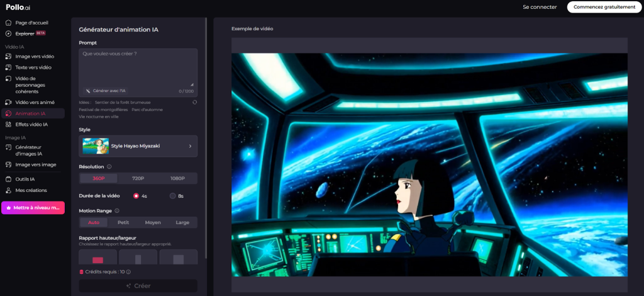The height and width of the screenshot is (296, 644).
Task: Pick idea Festival de montgolfières
Action: (103, 110)
